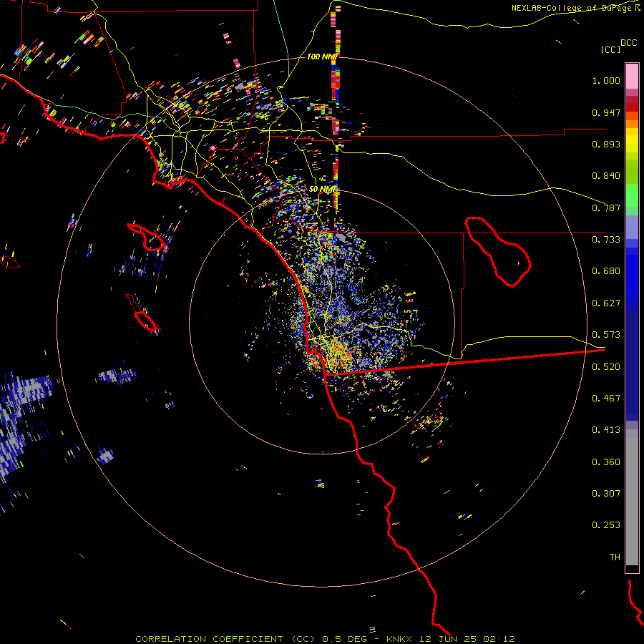Click the 0.680 scale value
Image resolution: width=644 pixels, height=644 pixels.
coord(606,271)
